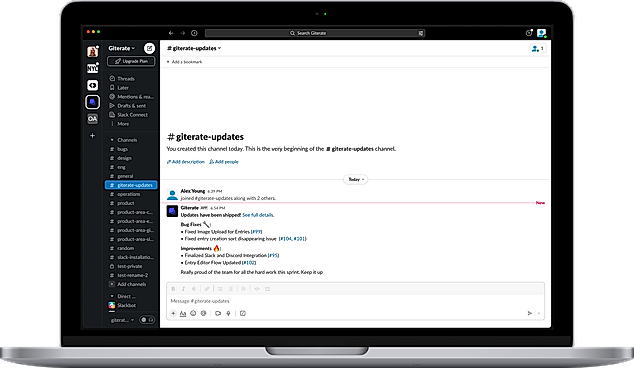The width and height of the screenshot is (634, 368).
Task: Open issue link #95
Action: [x=273, y=256]
